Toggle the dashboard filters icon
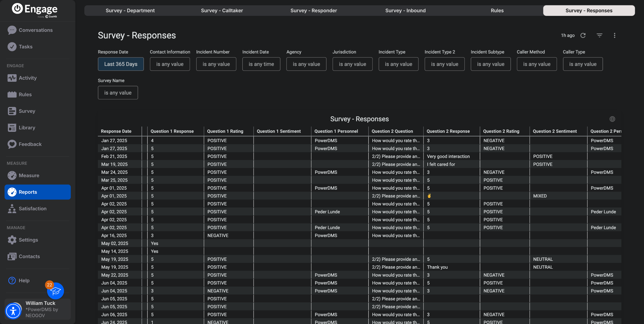The height and width of the screenshot is (324, 644). click(599, 35)
